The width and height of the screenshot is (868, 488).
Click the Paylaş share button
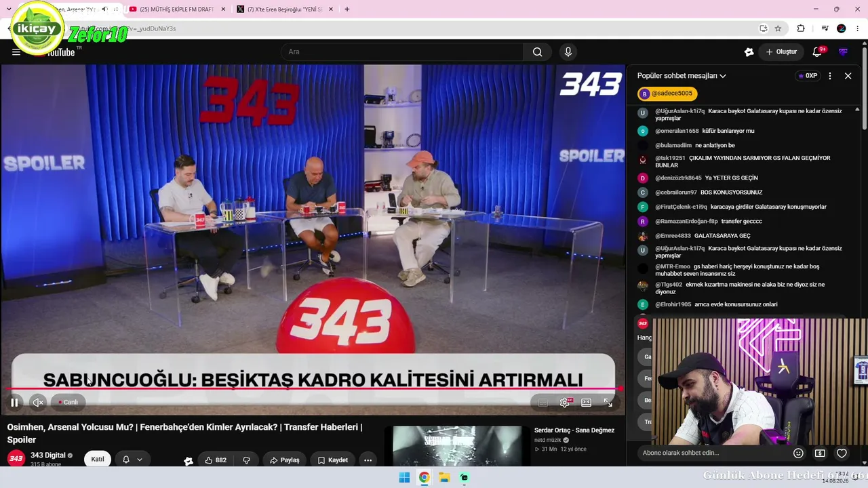pyautogui.click(x=284, y=460)
